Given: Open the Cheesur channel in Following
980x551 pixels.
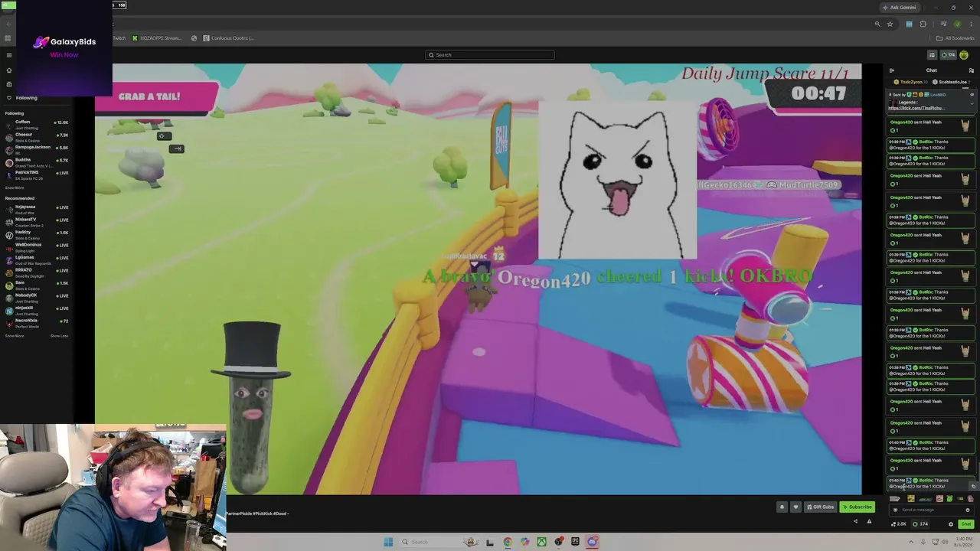Looking at the screenshot, I should click(37, 136).
